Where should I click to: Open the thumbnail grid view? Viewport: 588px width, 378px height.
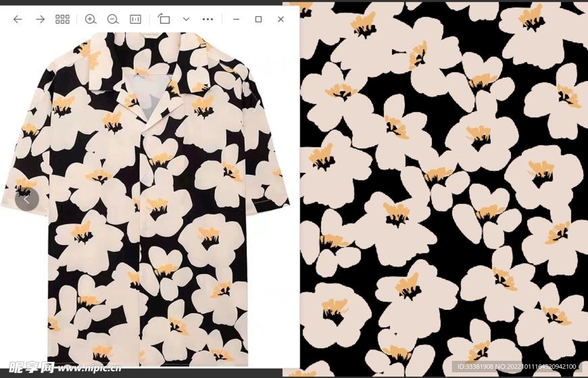point(62,20)
